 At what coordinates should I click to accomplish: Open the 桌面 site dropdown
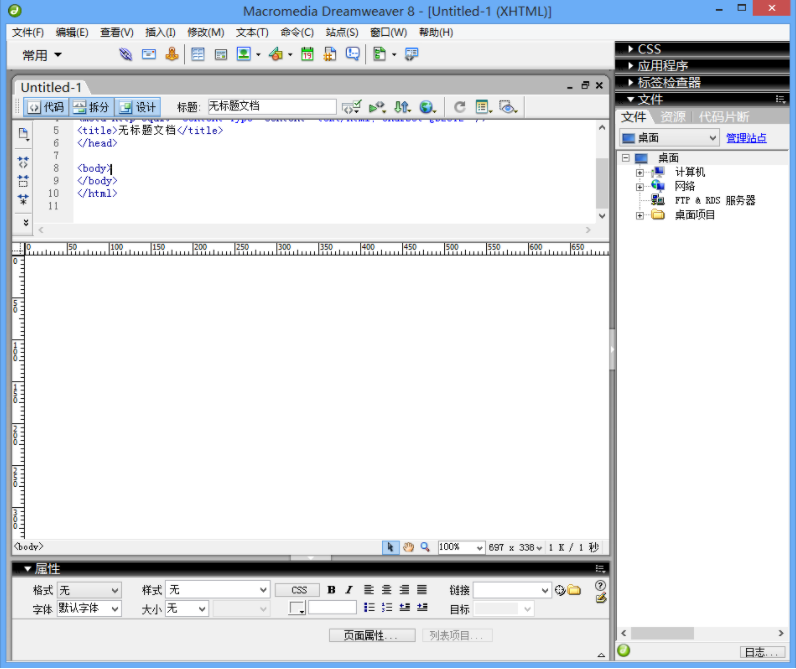tap(668, 138)
